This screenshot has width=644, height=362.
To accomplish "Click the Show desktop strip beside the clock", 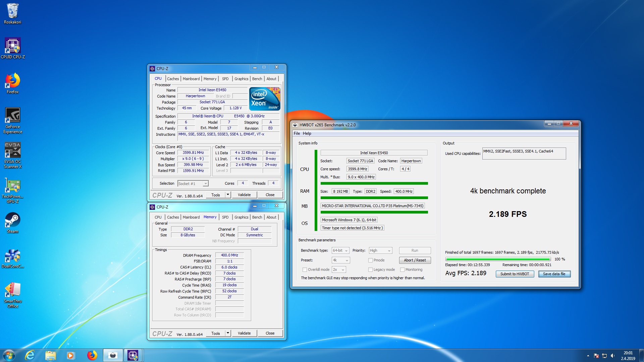I will pyautogui.click(x=641, y=356).
